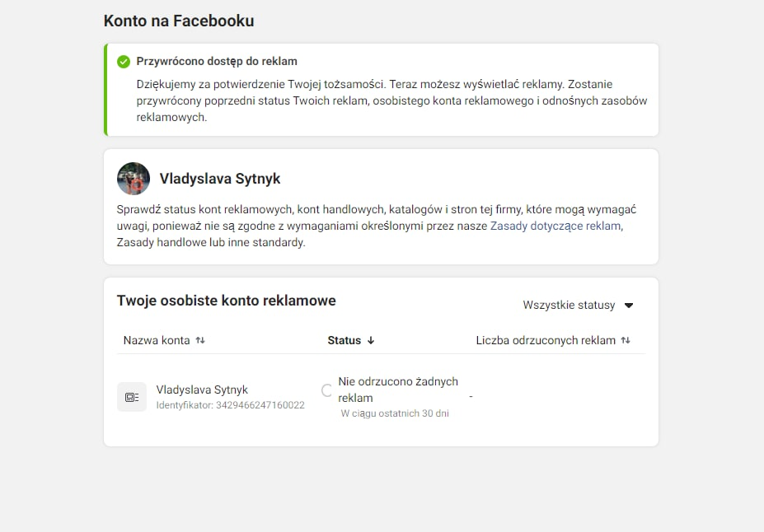Click the sort icon beside Nazwa konta
Image resolution: width=764 pixels, height=532 pixels.
click(200, 340)
